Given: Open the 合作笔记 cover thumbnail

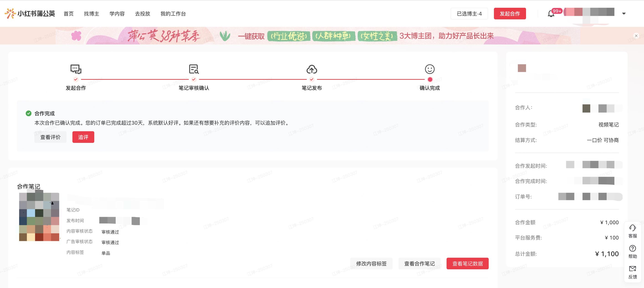Looking at the screenshot, I should tap(39, 217).
